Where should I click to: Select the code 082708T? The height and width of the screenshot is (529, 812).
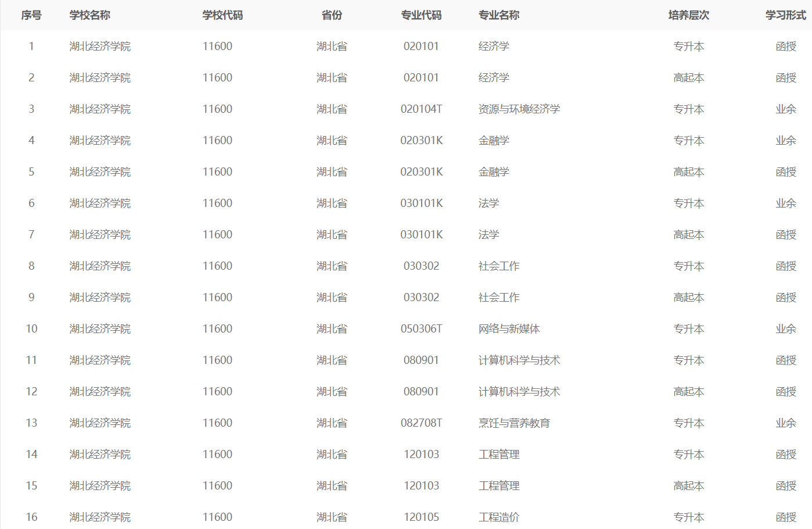pyautogui.click(x=422, y=423)
